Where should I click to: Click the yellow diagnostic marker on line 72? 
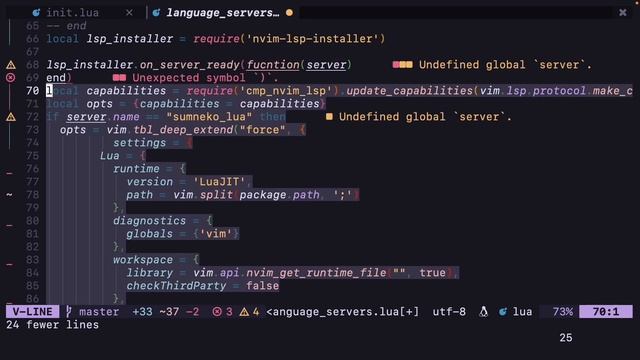[x=329, y=117]
